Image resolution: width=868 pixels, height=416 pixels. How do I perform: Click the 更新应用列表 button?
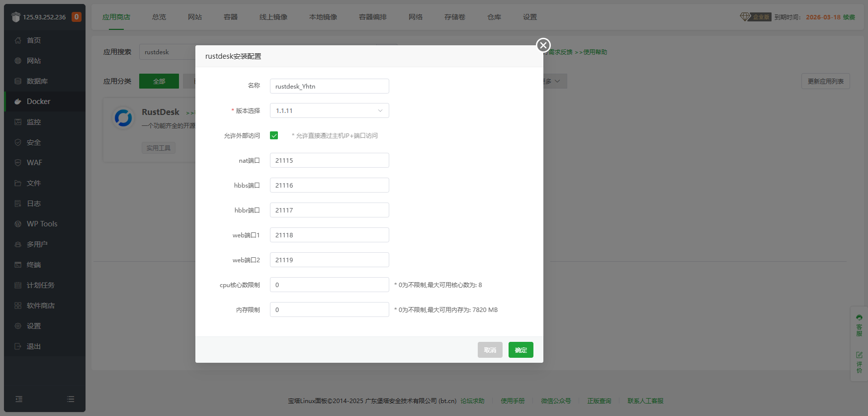coord(826,81)
